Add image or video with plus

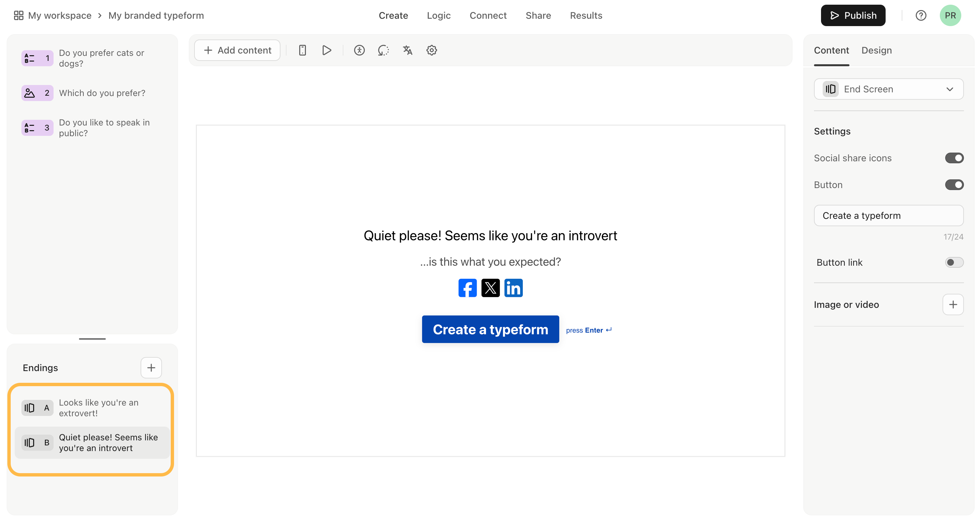click(x=953, y=304)
